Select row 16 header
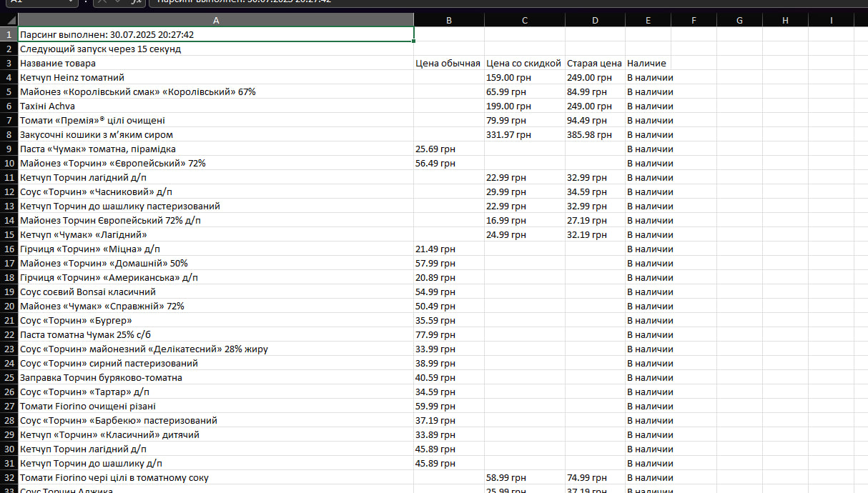Viewport: 868px width, 493px height. pyautogui.click(x=9, y=249)
